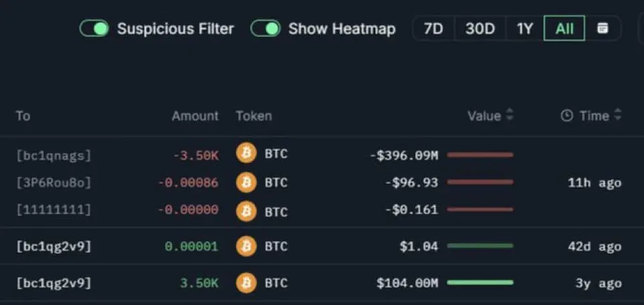This screenshot has width=644, height=305.
Task: Click Bitcoin icon in $1.04 row
Action: (246, 246)
